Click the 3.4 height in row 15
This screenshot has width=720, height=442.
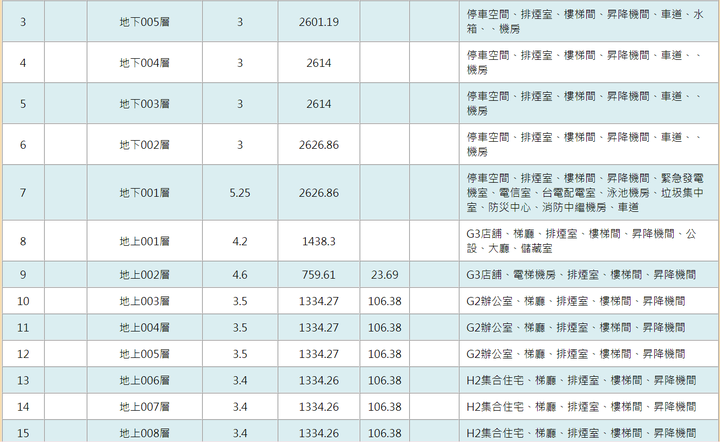(240, 433)
